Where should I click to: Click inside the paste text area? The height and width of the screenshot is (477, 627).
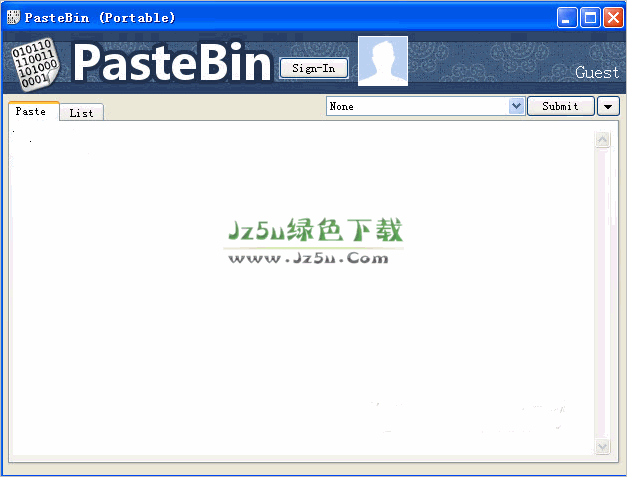[302, 292]
